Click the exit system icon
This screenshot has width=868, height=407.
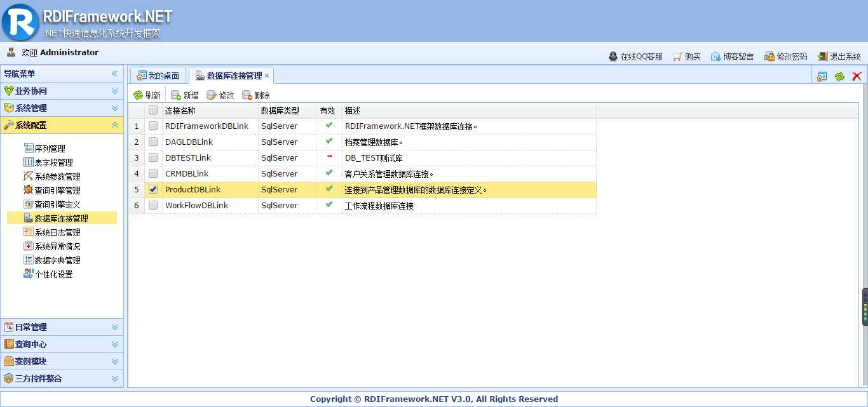point(823,57)
